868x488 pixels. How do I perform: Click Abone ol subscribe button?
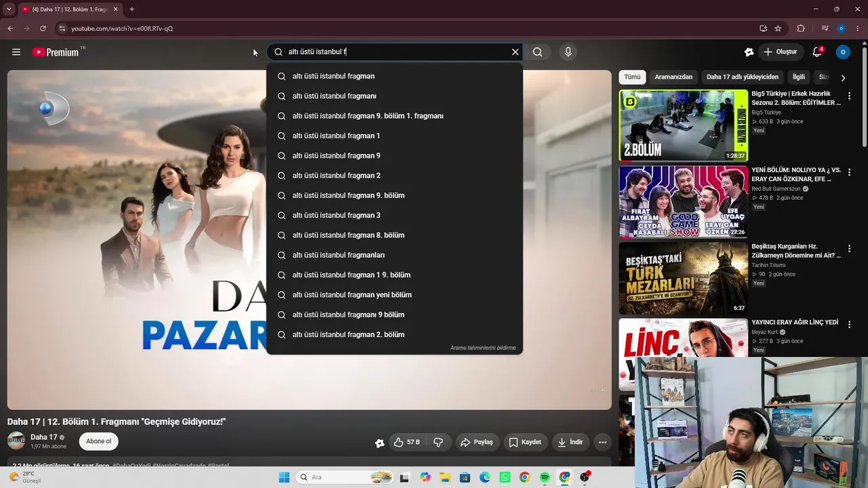coord(99,441)
